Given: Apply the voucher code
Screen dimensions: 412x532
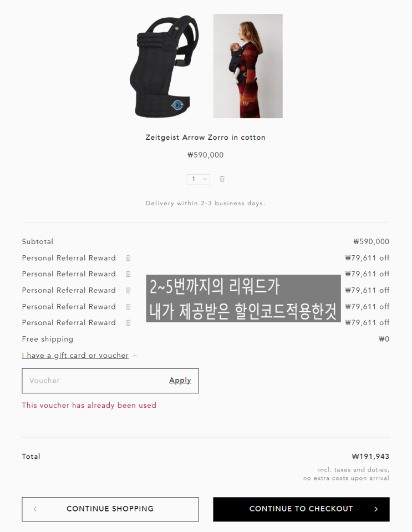Looking at the screenshot, I should pyautogui.click(x=180, y=381).
